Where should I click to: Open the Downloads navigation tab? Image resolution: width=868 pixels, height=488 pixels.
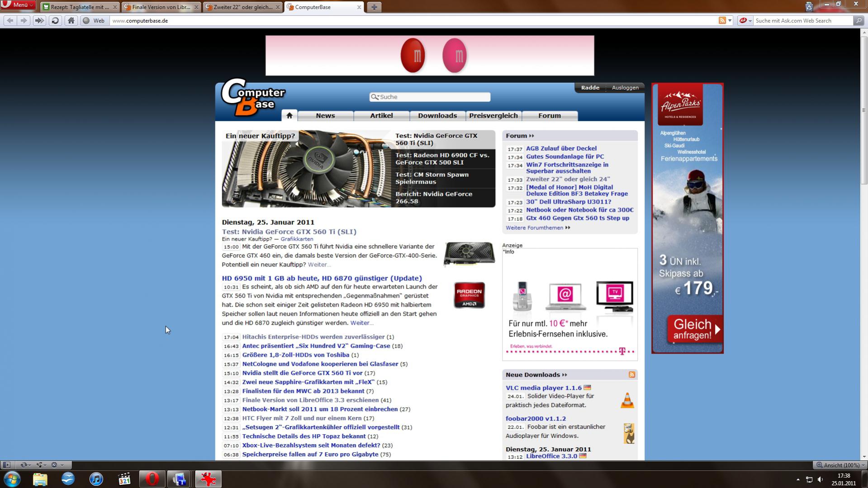(x=437, y=116)
